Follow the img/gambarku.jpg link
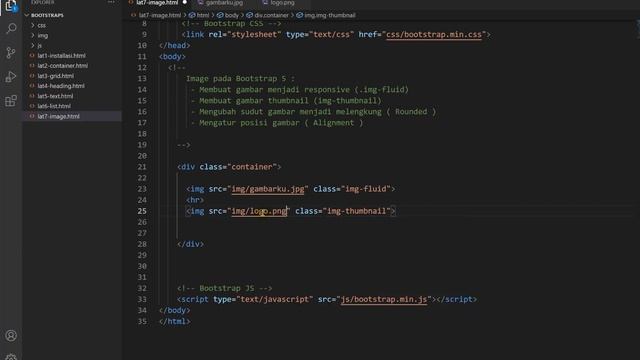640x360 pixels. [x=268, y=189]
